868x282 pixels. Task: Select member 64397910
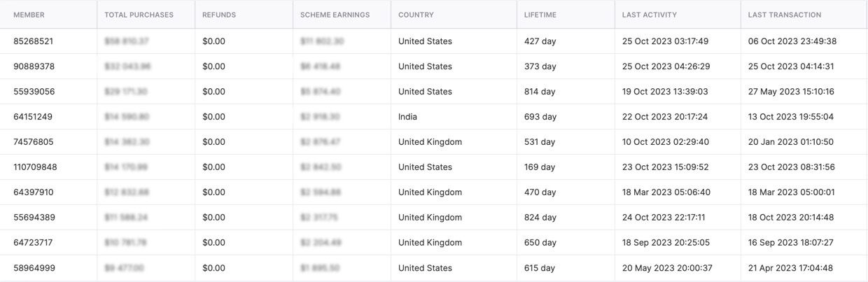pos(33,192)
